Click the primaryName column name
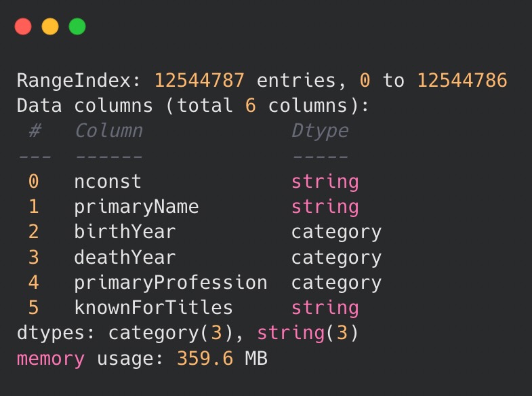The width and height of the screenshot is (532, 396). [x=136, y=207]
